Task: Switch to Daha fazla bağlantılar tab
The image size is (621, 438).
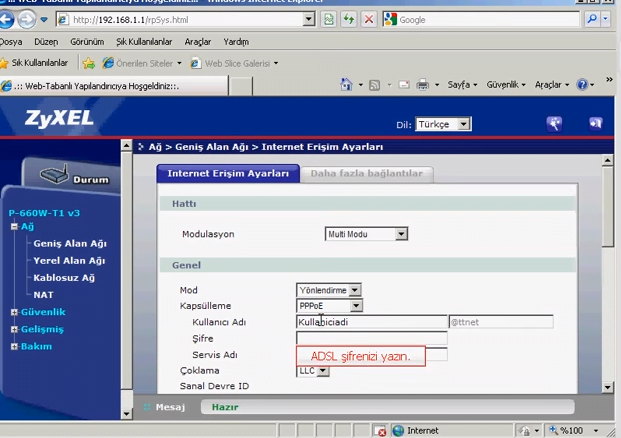Action: 367,174
